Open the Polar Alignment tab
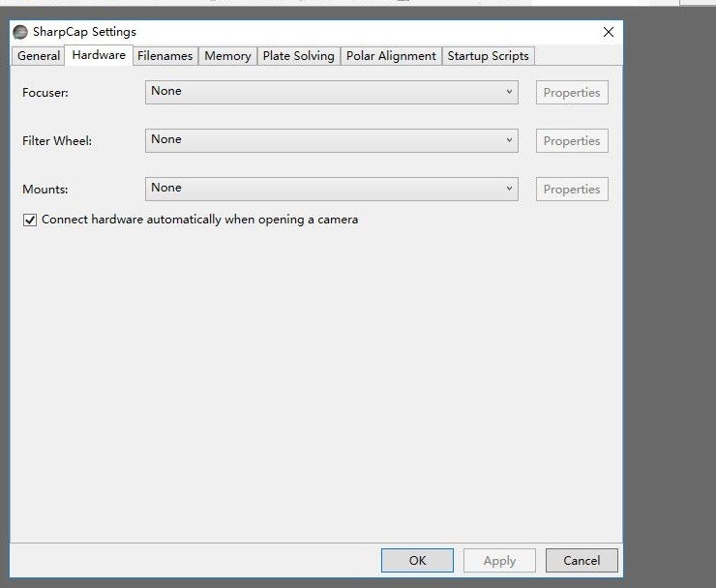The width and height of the screenshot is (716, 588). click(x=391, y=56)
